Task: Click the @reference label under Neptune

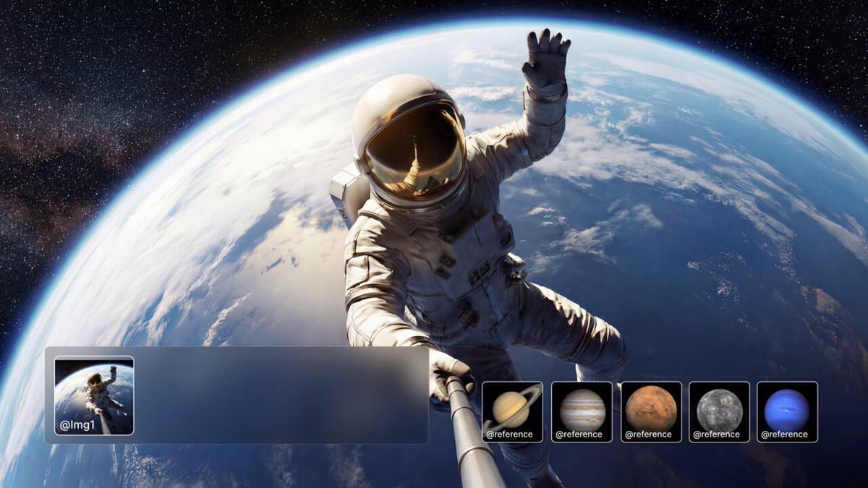Action: [x=784, y=435]
